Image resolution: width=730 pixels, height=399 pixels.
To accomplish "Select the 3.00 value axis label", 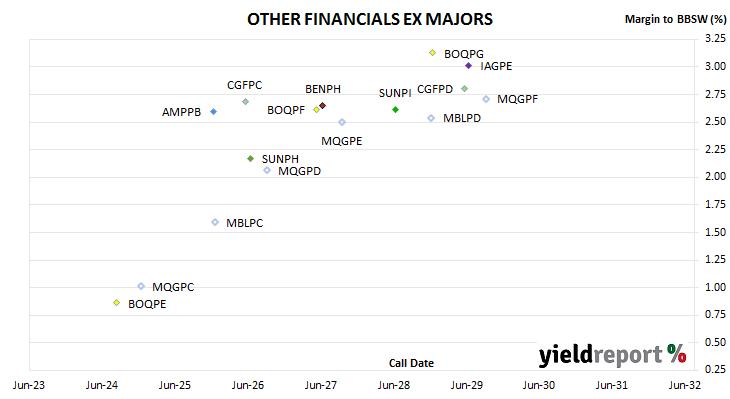I will pos(715,66).
